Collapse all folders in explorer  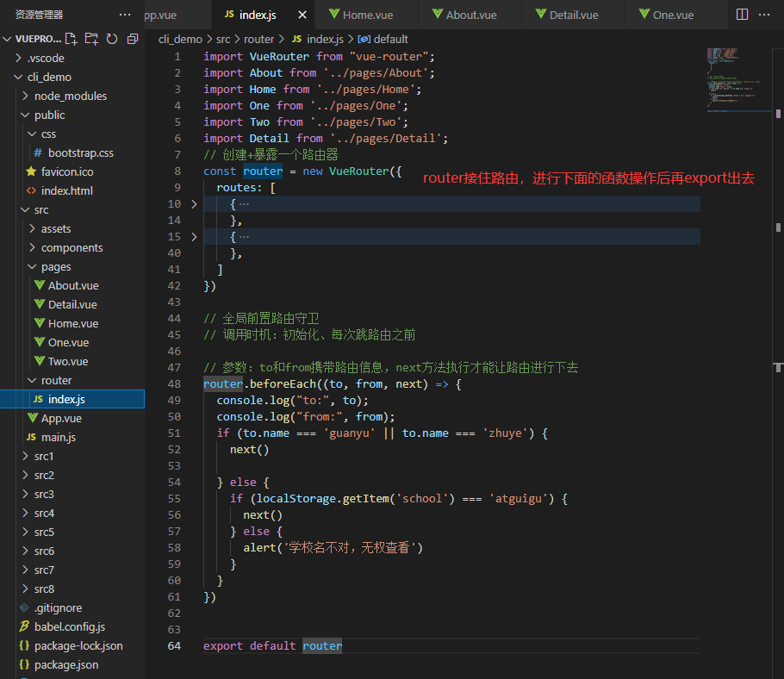(133, 39)
